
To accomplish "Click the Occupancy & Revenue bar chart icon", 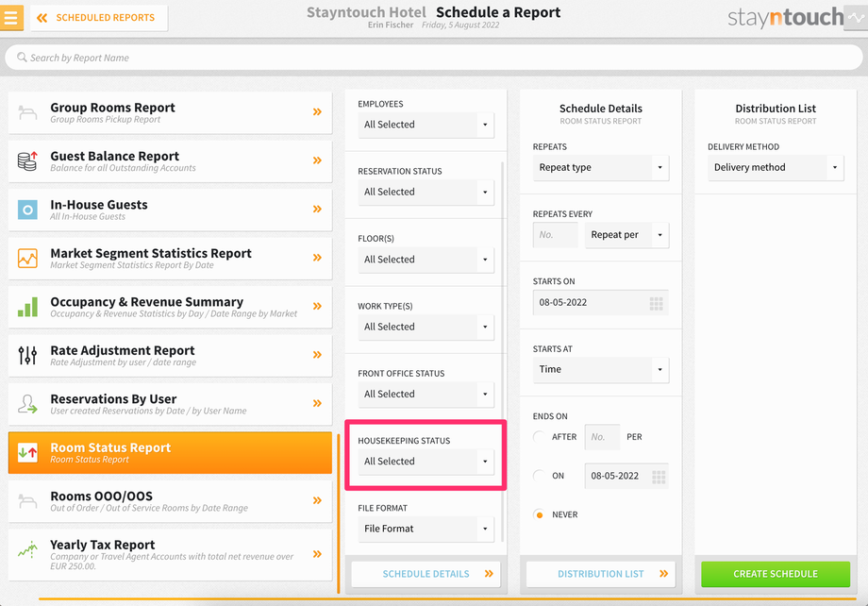I will point(27,307).
